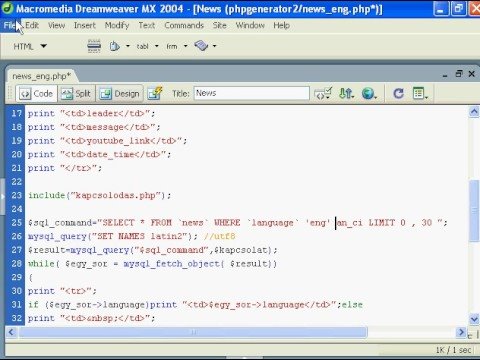Click the vertical scrollbar thumb
This screenshot has height=360, width=480.
pos(474,210)
